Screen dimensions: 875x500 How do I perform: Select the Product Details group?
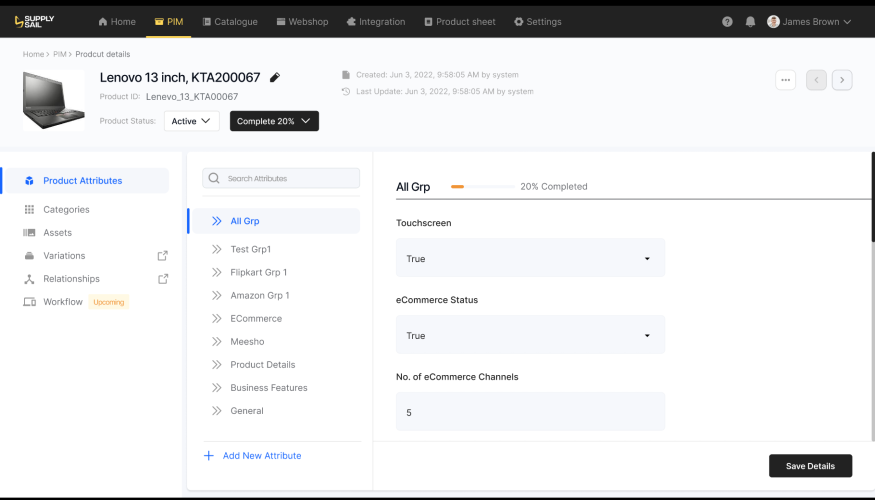(263, 364)
